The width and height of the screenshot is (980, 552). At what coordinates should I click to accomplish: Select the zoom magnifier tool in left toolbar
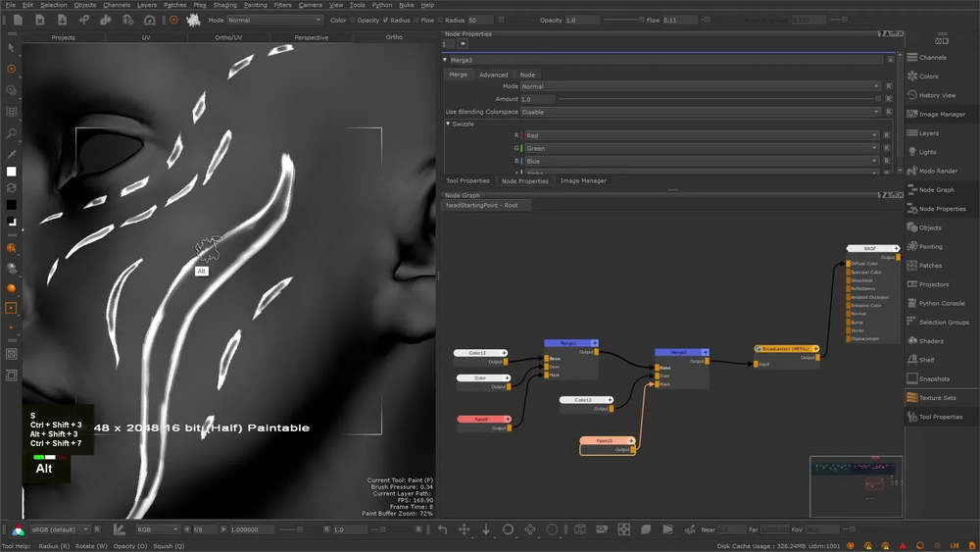(11, 133)
